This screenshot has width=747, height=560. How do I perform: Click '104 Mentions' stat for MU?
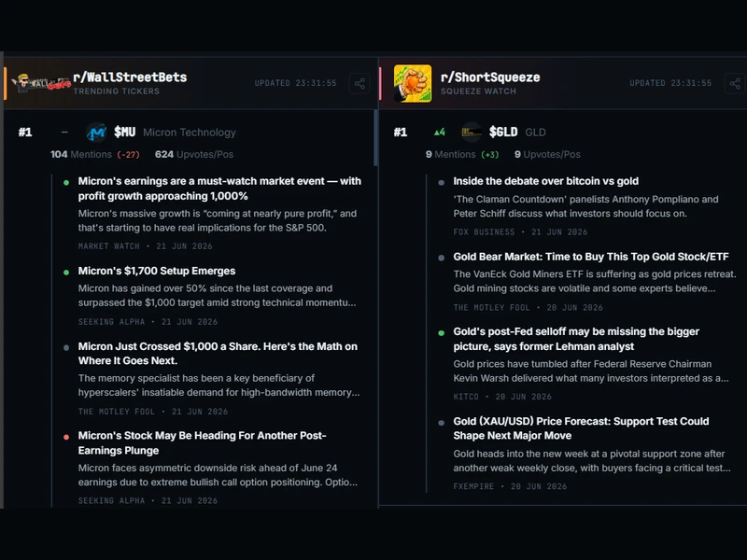(x=81, y=154)
